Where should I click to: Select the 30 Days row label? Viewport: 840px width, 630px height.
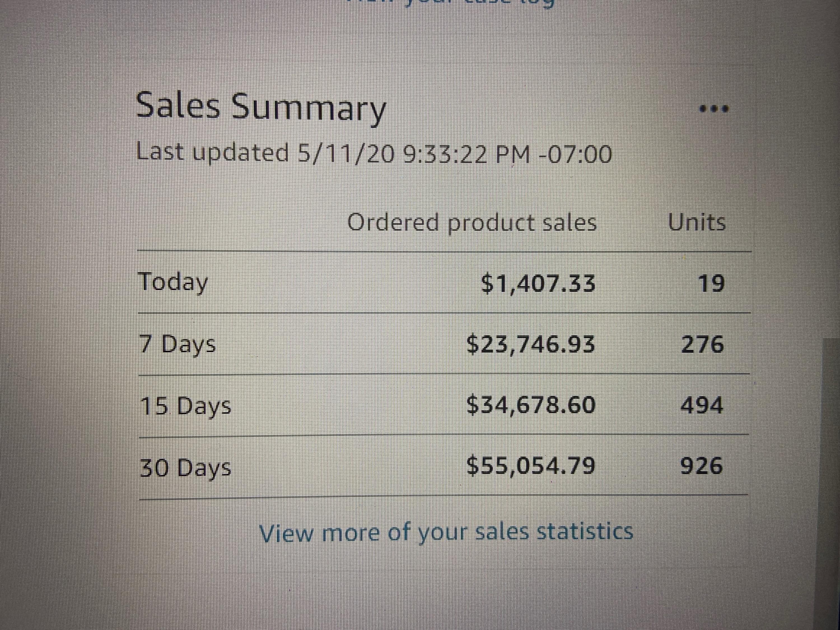point(186,468)
